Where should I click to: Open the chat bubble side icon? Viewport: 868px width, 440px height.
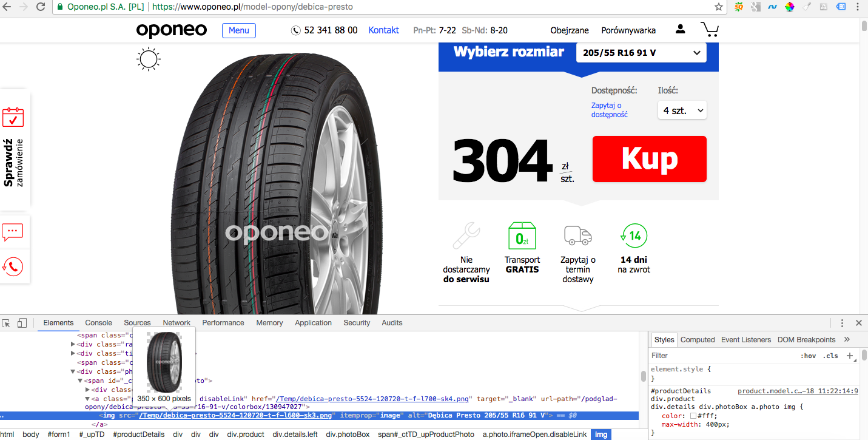coord(13,232)
